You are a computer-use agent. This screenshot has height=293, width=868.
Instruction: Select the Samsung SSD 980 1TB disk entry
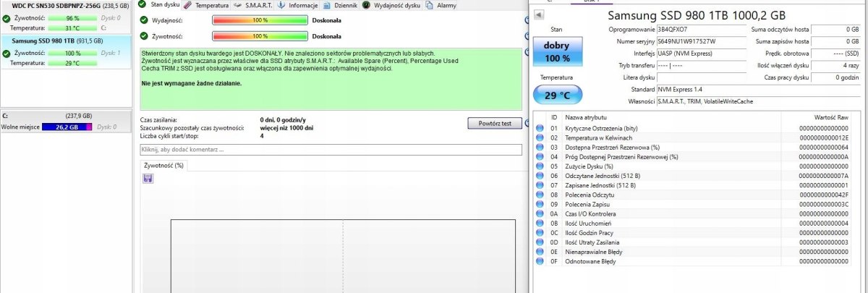(65, 52)
